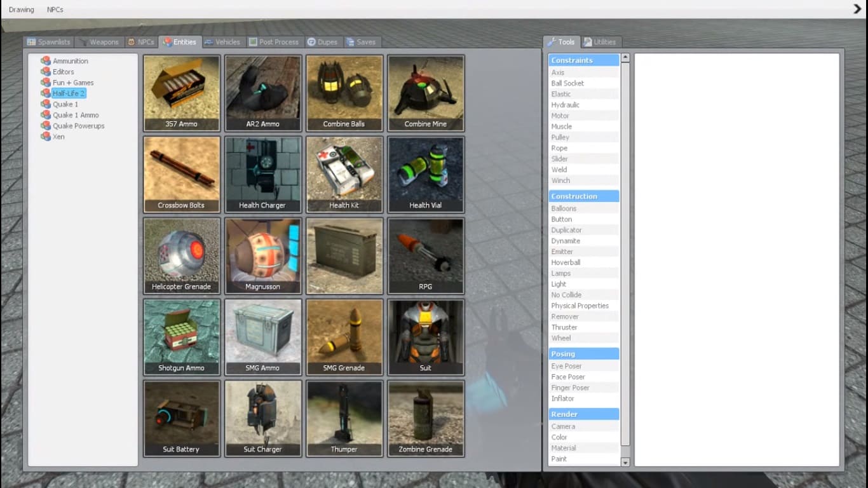Choose the Paint tool
Image resolution: width=868 pixels, height=488 pixels.
point(584,459)
